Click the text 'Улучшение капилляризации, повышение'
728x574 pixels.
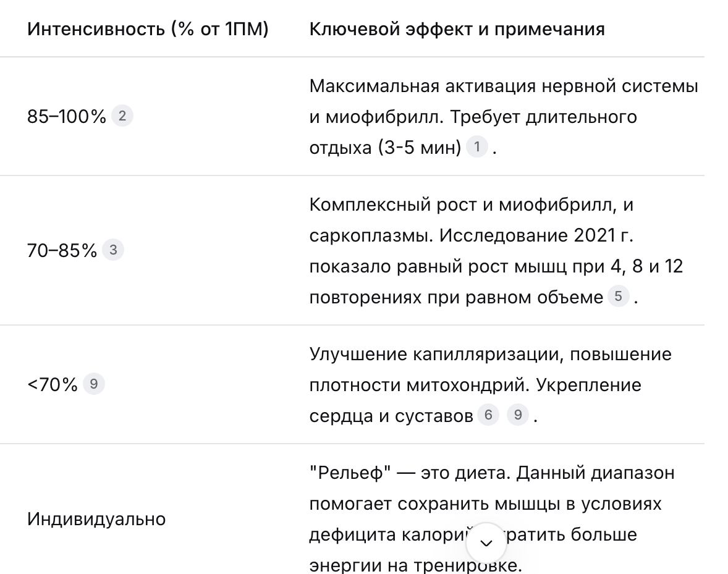490,354
